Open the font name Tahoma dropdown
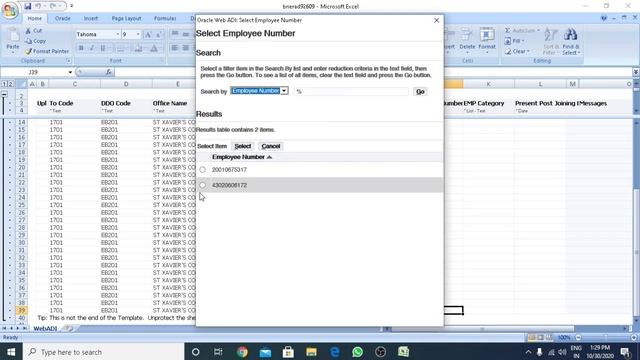 (x=118, y=35)
